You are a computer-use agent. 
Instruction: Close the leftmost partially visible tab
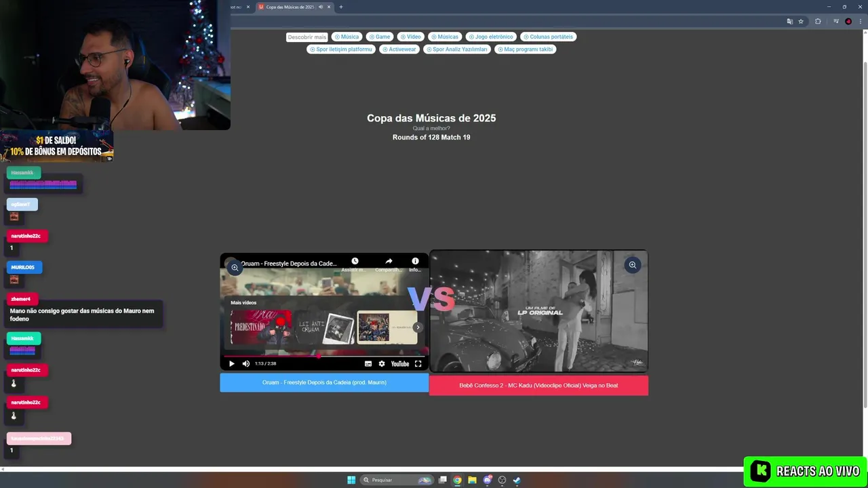tap(248, 7)
